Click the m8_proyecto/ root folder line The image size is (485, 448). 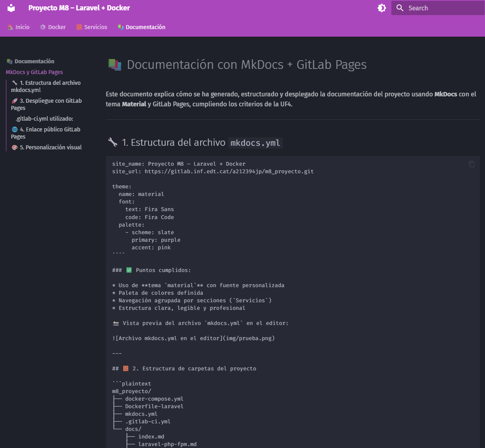coord(132,391)
